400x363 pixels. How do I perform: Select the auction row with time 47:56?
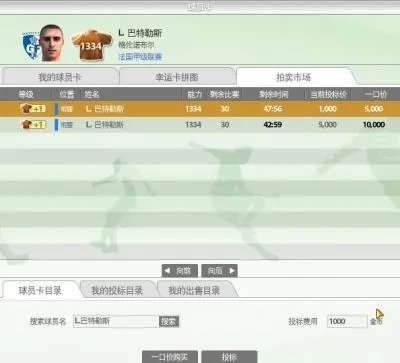(200, 109)
